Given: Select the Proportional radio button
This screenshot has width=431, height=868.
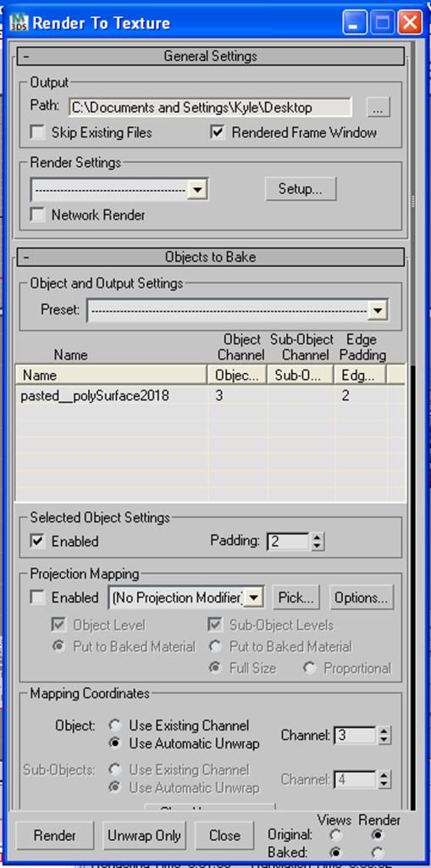Looking at the screenshot, I should point(309,668).
